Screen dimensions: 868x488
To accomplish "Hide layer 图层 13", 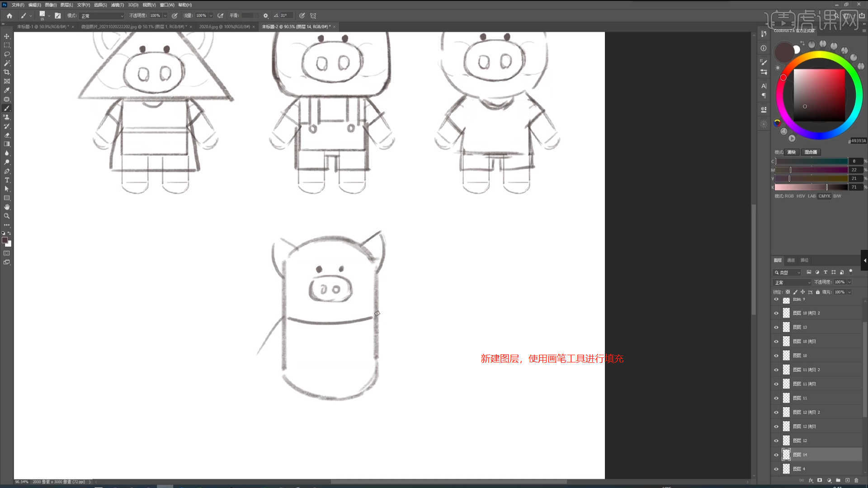I will click(x=776, y=327).
